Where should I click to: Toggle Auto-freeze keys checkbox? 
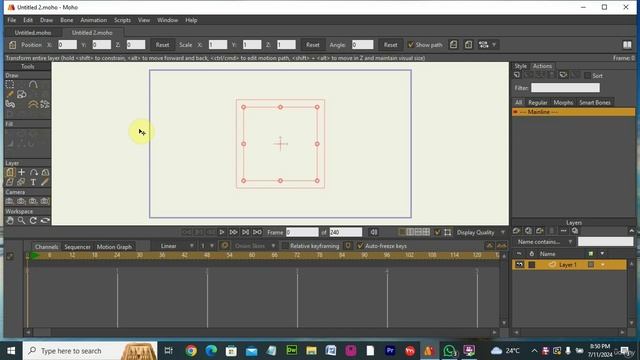tap(360, 246)
